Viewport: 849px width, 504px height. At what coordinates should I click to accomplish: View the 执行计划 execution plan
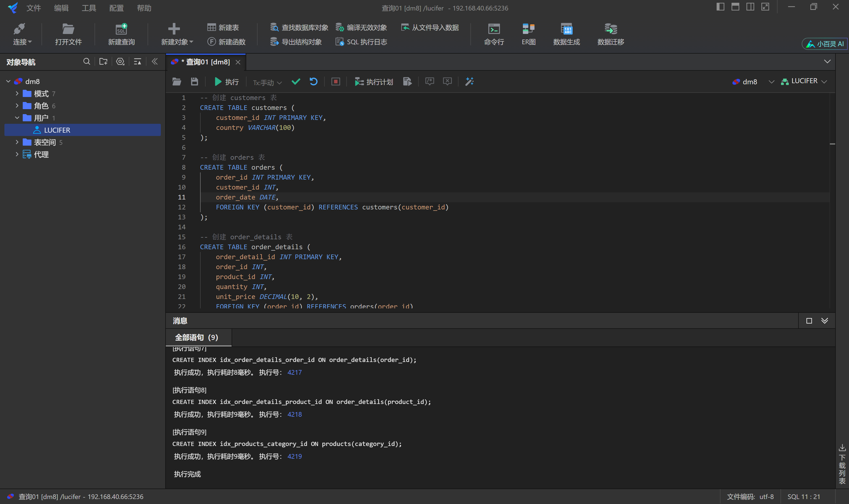374,82
